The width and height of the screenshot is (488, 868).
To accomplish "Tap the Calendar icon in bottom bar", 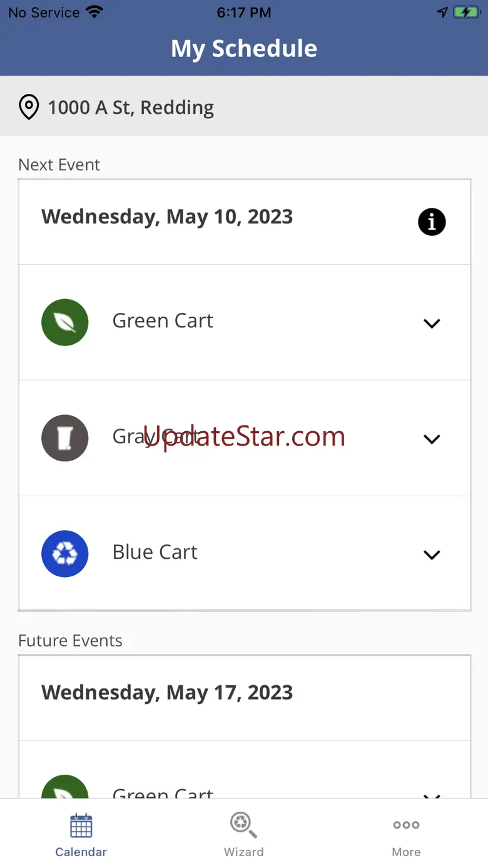I will tap(81, 825).
